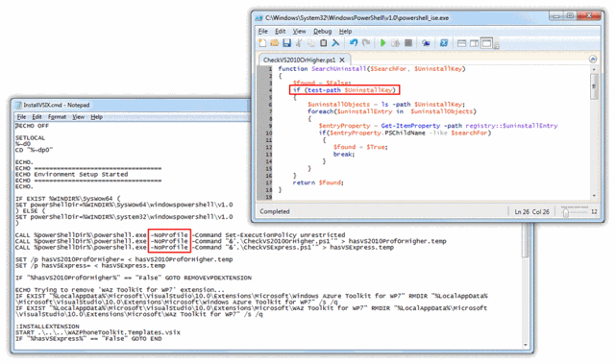Click the line containing Get-ItemProperty
The height and width of the screenshot is (364, 615).
click(438, 126)
